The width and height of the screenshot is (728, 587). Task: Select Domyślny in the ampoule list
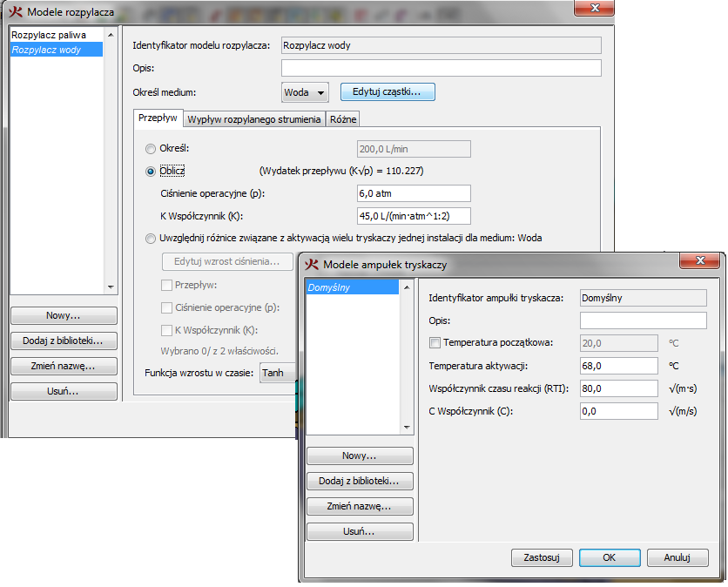coord(353,287)
